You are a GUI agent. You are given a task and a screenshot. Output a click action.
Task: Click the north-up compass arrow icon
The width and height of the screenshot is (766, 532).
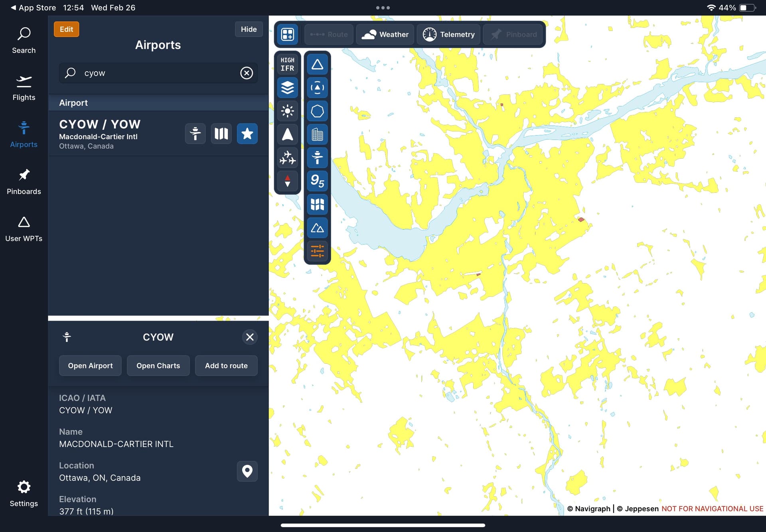287,181
